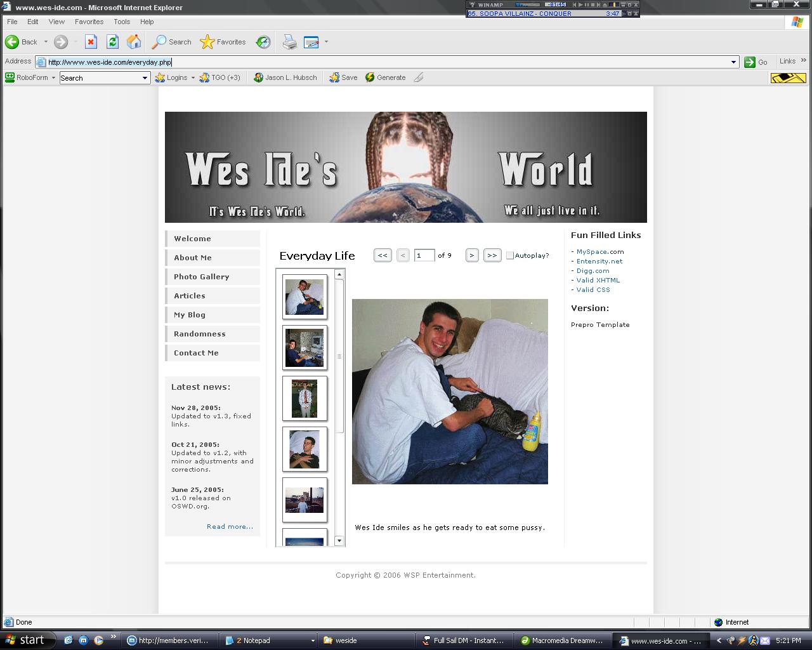Select the third thumbnail with red tie
Image resolution: width=812 pixels, height=650 pixels.
tap(304, 399)
